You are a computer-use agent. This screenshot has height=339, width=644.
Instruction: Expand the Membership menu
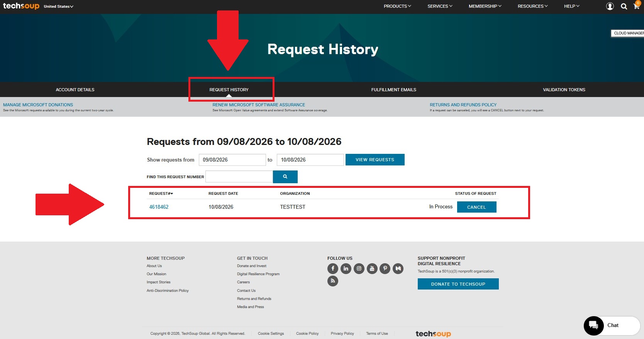(485, 6)
